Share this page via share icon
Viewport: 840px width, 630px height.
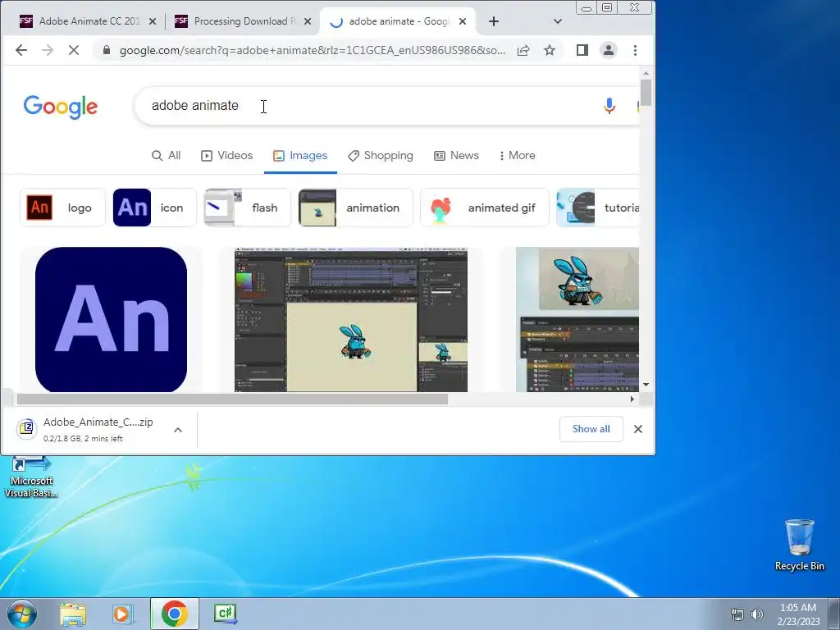pyautogui.click(x=523, y=50)
